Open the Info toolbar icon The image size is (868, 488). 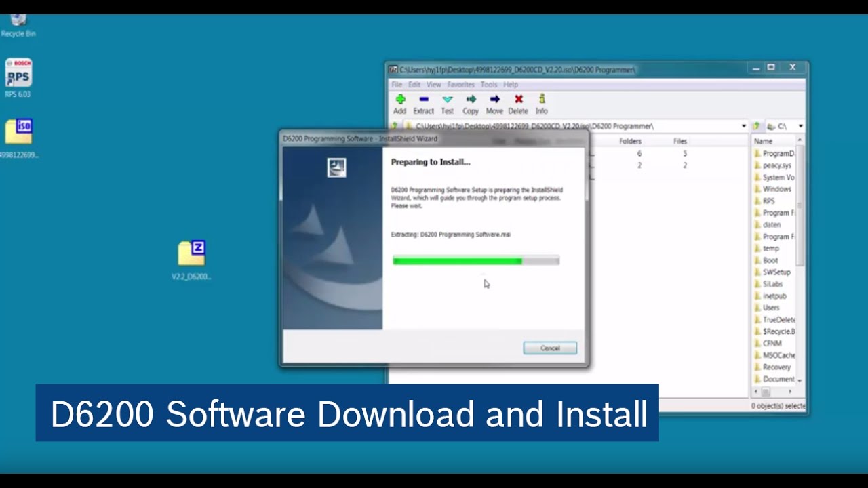(541, 104)
